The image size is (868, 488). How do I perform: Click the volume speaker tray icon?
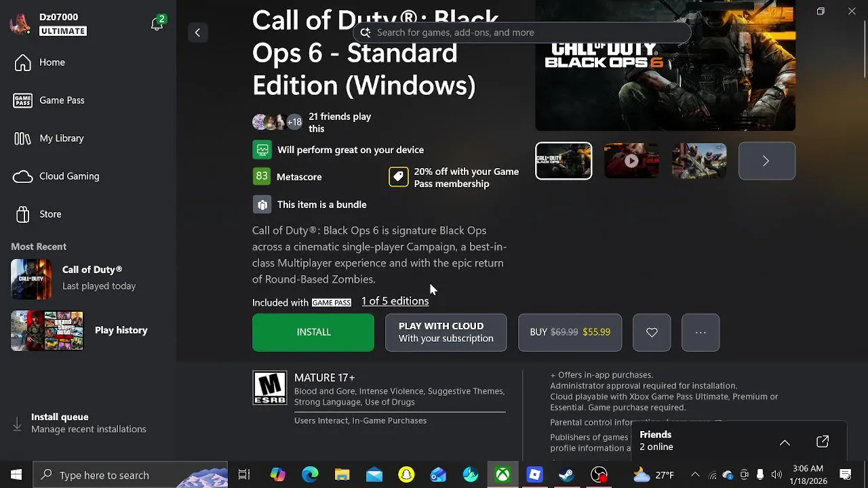(x=776, y=475)
